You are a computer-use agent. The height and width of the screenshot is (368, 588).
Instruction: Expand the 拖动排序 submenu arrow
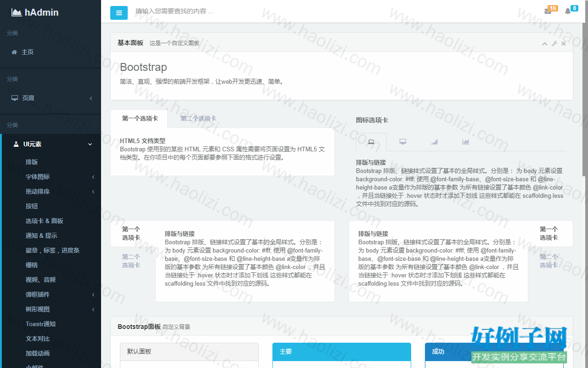pyautogui.click(x=93, y=192)
